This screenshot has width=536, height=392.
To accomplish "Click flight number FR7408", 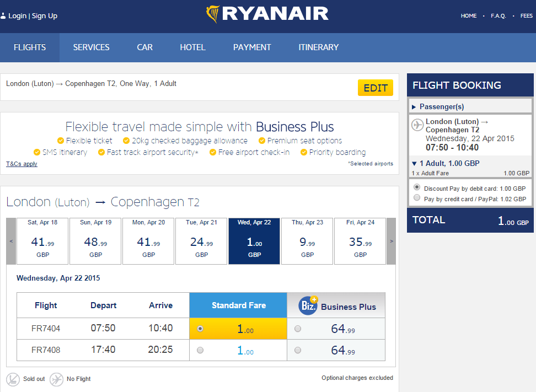I will point(46,350).
